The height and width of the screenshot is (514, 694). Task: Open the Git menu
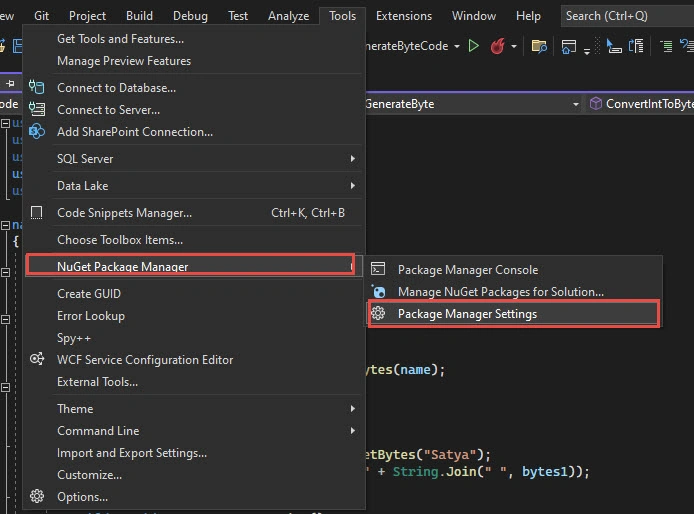(x=41, y=16)
